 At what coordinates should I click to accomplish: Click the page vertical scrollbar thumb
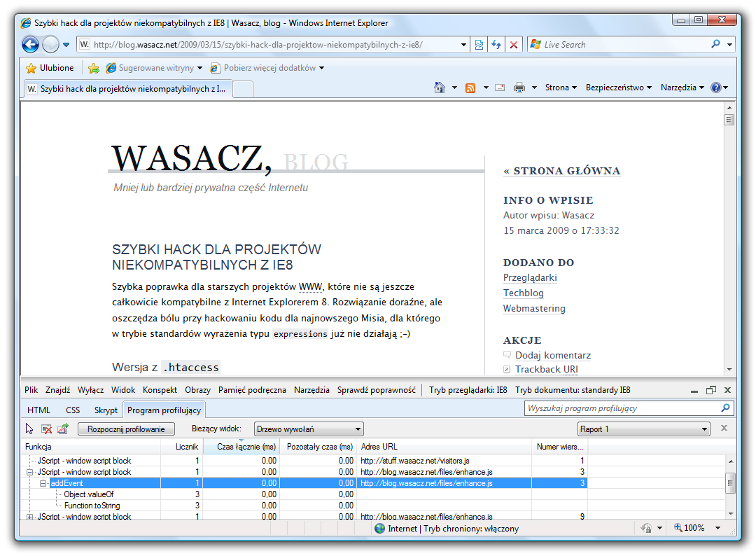pos(729,120)
